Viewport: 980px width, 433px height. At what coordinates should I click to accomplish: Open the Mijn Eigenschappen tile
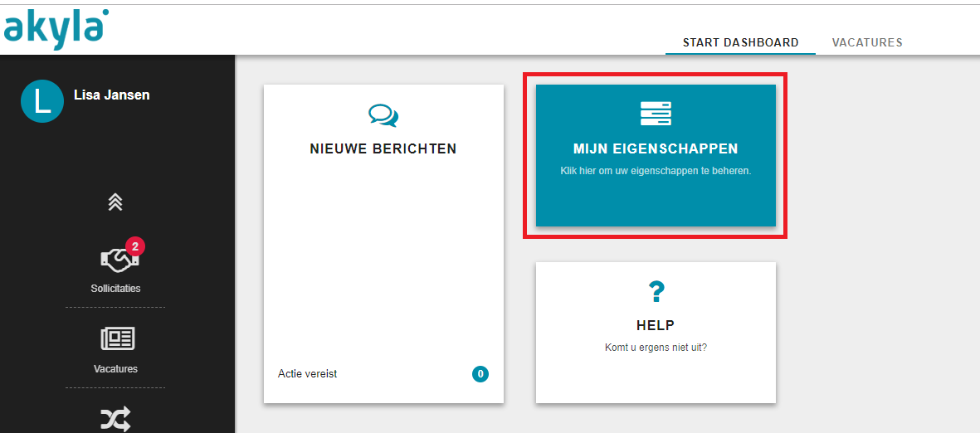pyautogui.click(x=656, y=156)
